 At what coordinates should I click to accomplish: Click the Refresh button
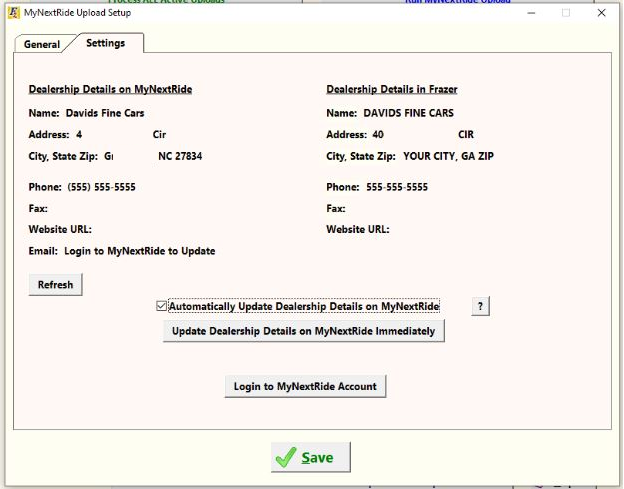pos(55,284)
